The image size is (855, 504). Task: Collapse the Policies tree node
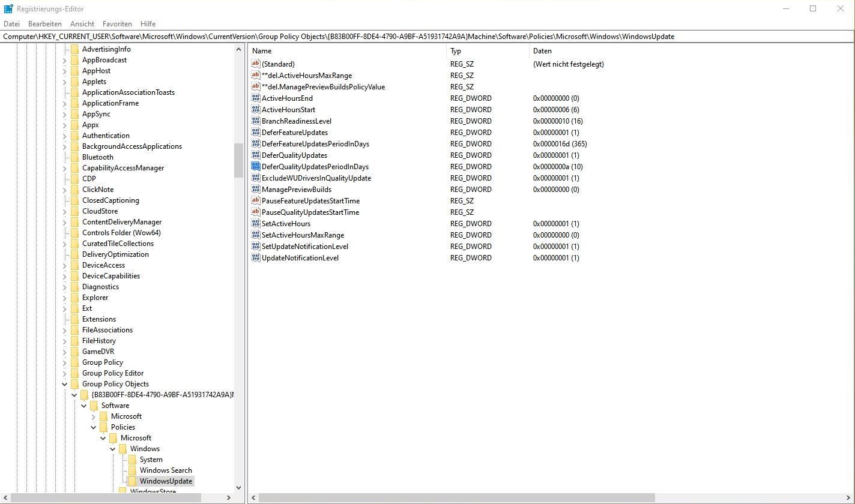(x=94, y=427)
